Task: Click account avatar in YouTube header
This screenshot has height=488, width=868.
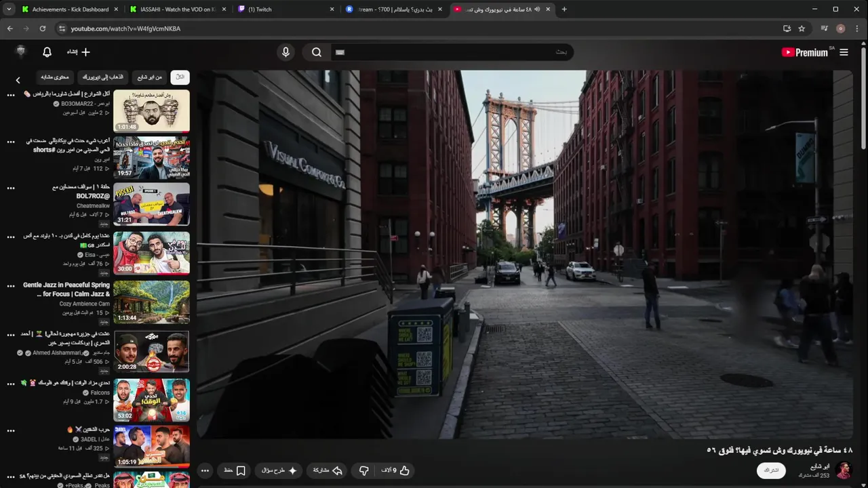Action: [x=20, y=52]
